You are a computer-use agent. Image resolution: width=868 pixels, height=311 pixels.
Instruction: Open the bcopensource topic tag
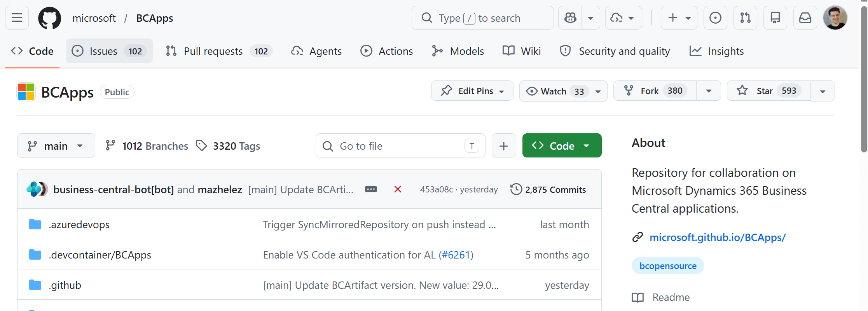pos(668,266)
